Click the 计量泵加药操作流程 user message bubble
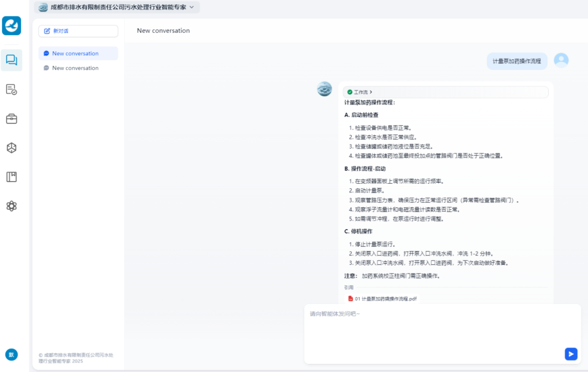The image size is (588, 372). coord(517,61)
